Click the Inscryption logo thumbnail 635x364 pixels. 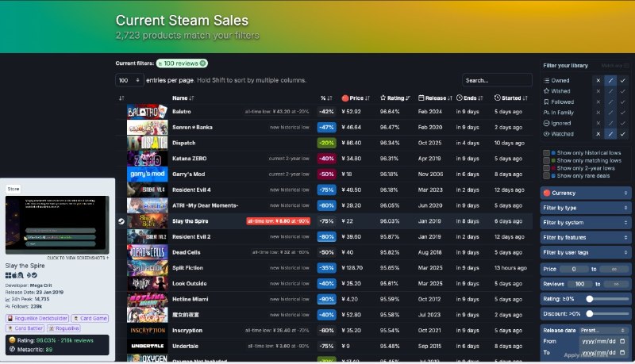(147, 331)
